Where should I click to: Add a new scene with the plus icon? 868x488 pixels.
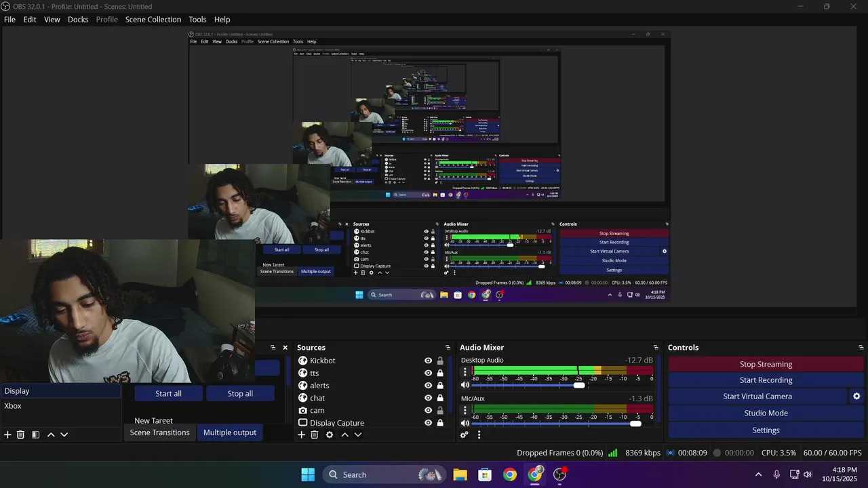click(8, 434)
